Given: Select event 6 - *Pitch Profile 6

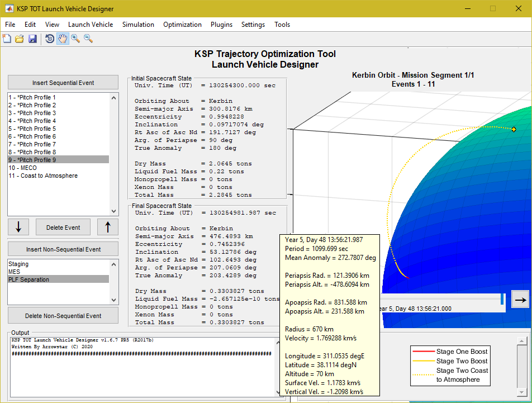Looking at the screenshot, I should click(x=58, y=136).
